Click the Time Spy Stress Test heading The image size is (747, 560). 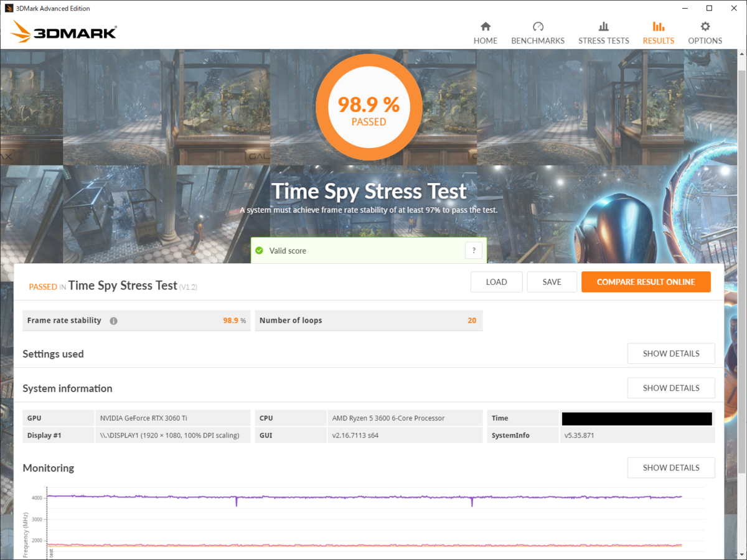369,191
